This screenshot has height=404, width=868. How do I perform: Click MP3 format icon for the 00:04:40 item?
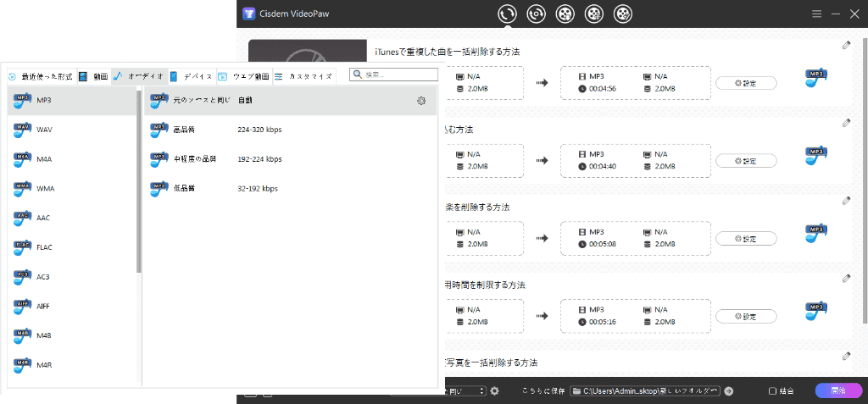click(815, 156)
